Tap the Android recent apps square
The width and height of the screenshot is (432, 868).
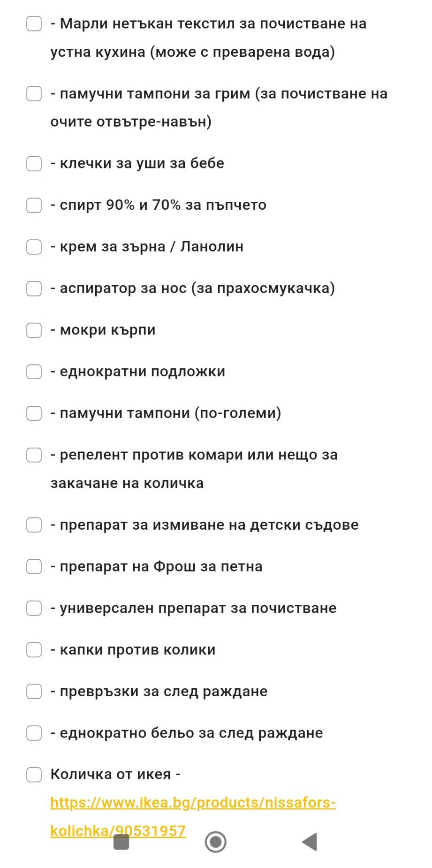[x=121, y=842]
